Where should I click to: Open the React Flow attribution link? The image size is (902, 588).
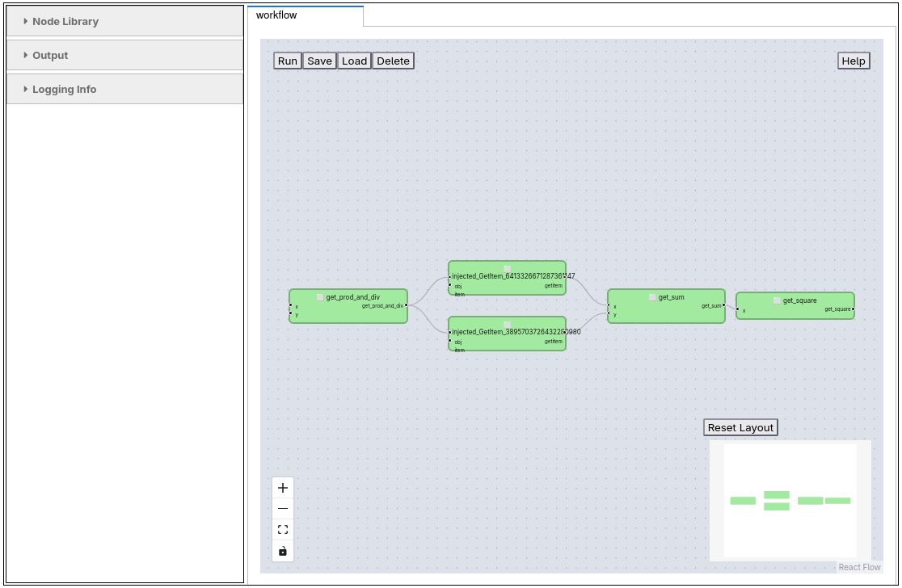859,567
